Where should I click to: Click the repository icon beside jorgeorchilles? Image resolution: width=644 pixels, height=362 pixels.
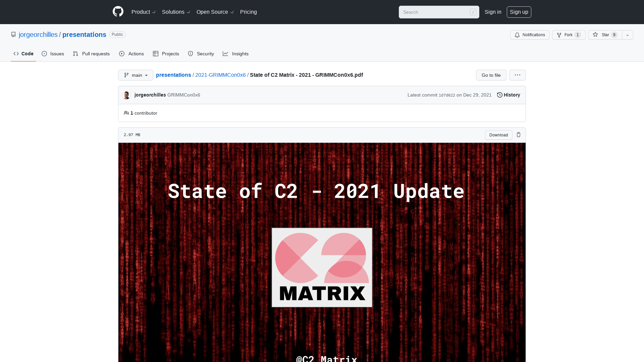click(x=13, y=35)
